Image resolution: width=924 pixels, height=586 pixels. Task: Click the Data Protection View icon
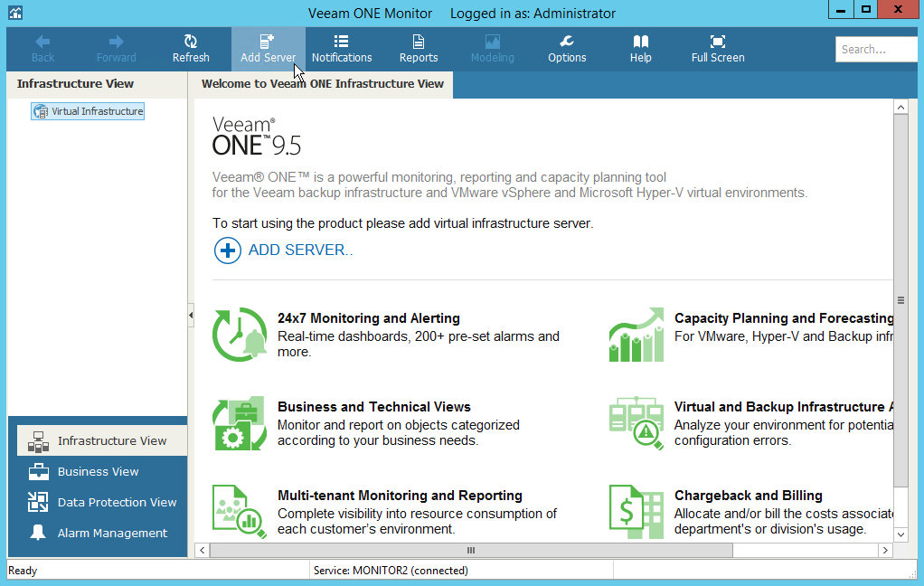tap(38, 502)
